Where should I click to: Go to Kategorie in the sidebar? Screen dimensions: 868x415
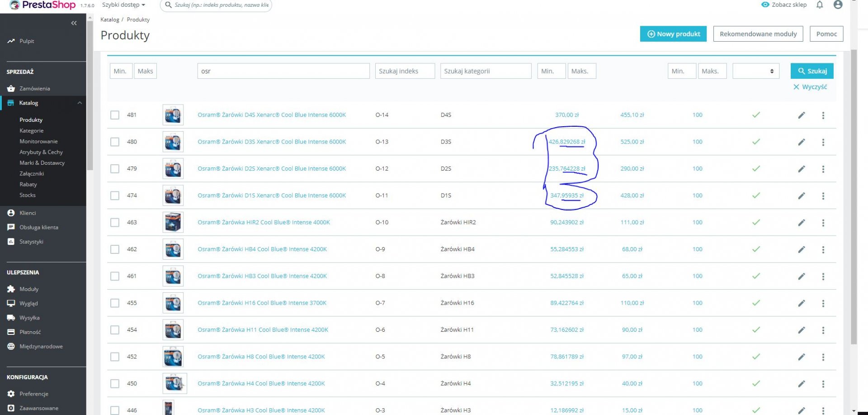tap(32, 130)
